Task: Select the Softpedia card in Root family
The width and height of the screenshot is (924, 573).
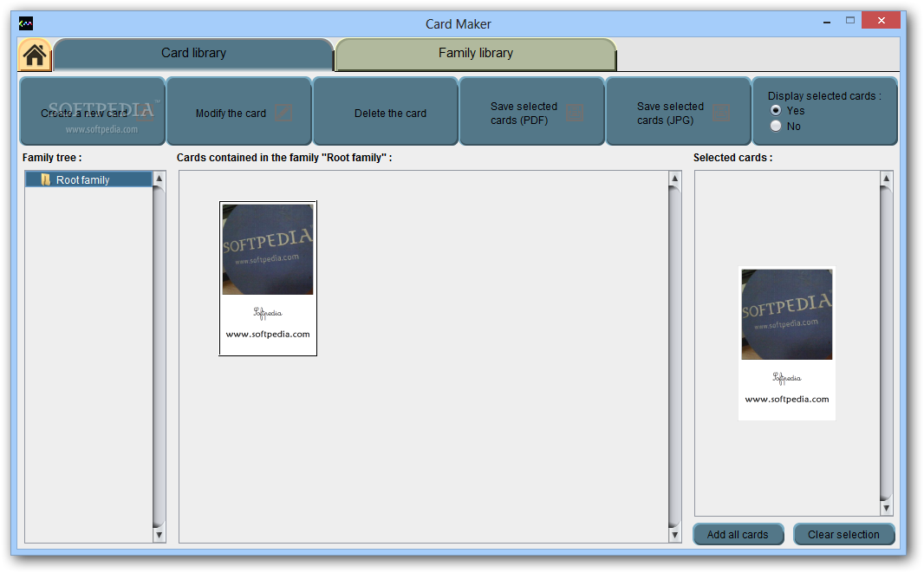Action: pos(268,278)
